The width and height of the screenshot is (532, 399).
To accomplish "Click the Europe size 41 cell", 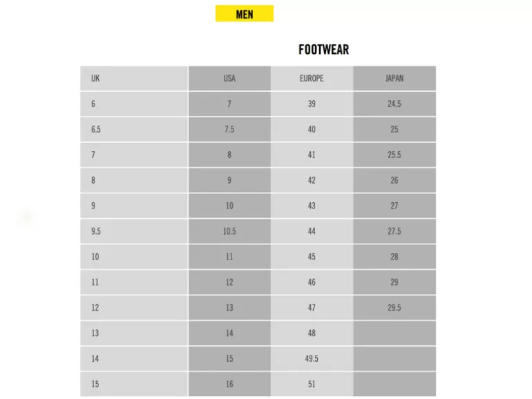I will click(x=312, y=155).
